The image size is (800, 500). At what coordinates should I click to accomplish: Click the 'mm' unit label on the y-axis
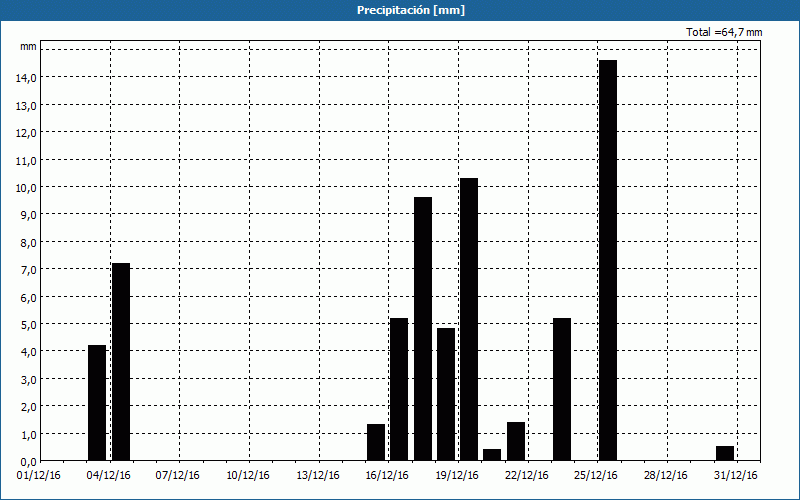click(x=29, y=46)
